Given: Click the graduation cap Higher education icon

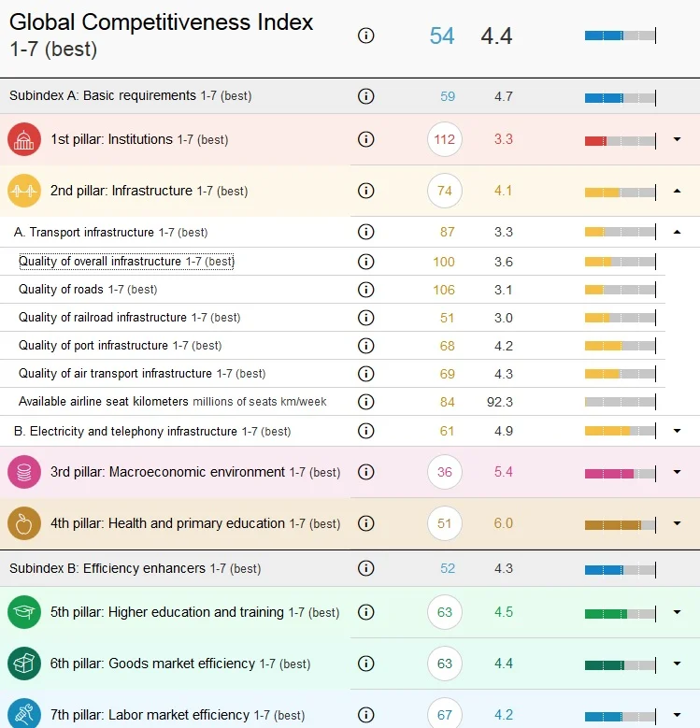Looking at the screenshot, I should 24,612.
